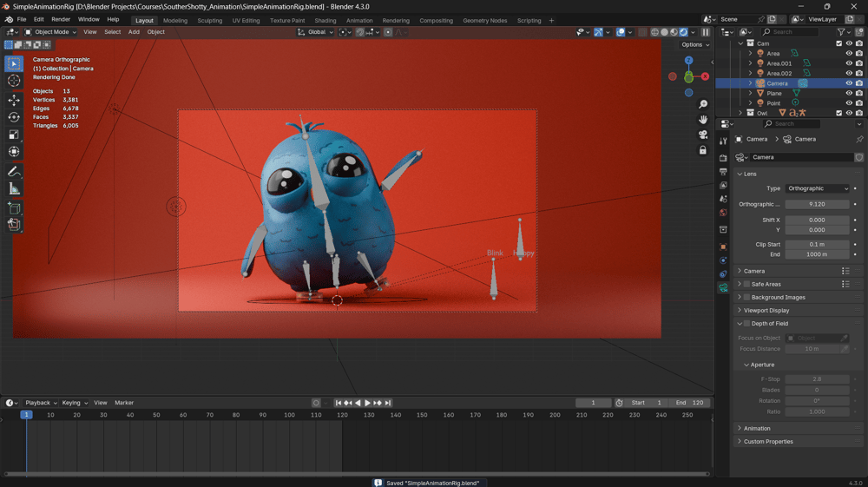Switch to the Modeling workspace tab
Screen dimensions: 868x487
[x=175, y=21]
